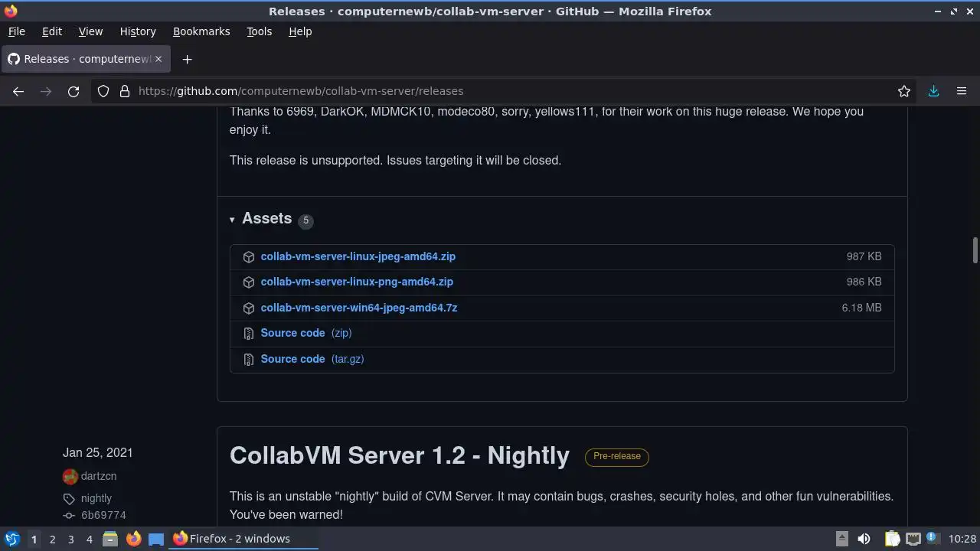Click package icon beside linux-jpeg-amd64.zip
980x551 pixels.
click(249, 257)
